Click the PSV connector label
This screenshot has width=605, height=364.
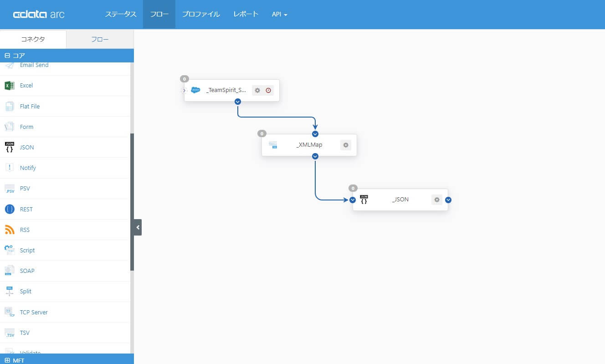(x=25, y=189)
